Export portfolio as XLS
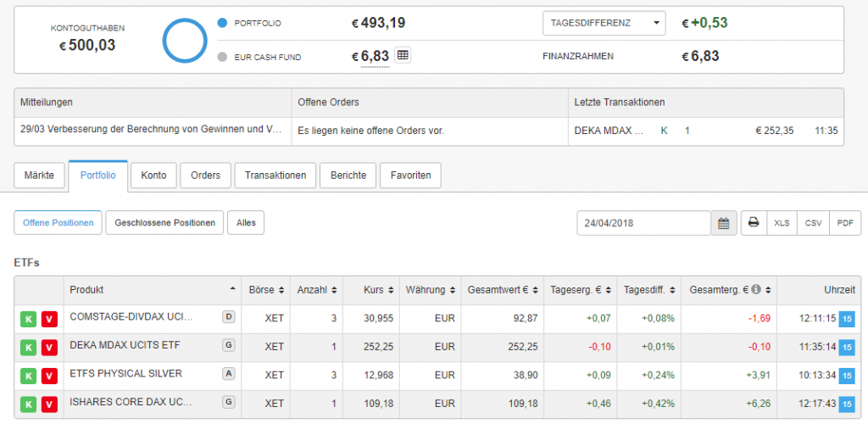This screenshot has height=424, width=868. tap(782, 223)
